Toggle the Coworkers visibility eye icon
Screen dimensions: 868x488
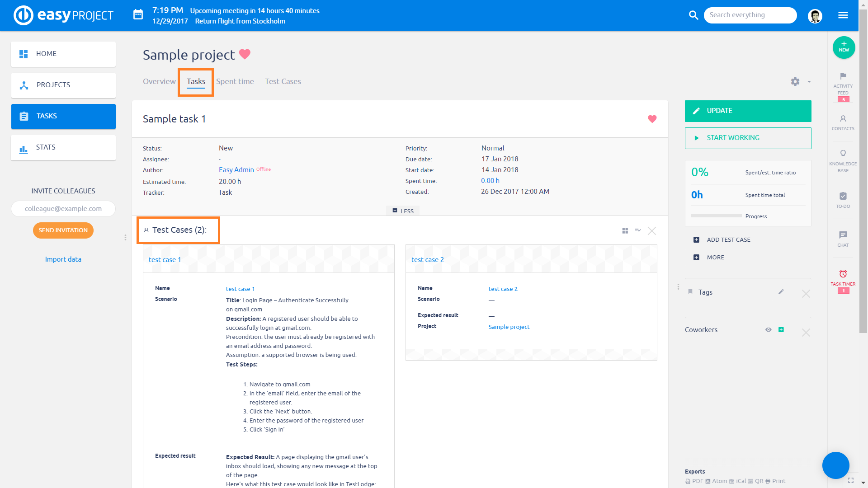tap(768, 330)
